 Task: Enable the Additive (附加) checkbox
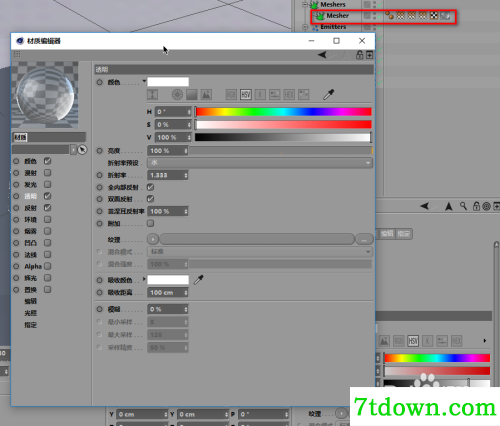(x=150, y=223)
